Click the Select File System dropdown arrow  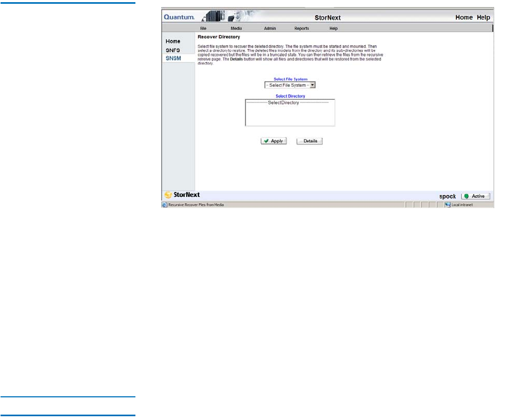pos(312,85)
